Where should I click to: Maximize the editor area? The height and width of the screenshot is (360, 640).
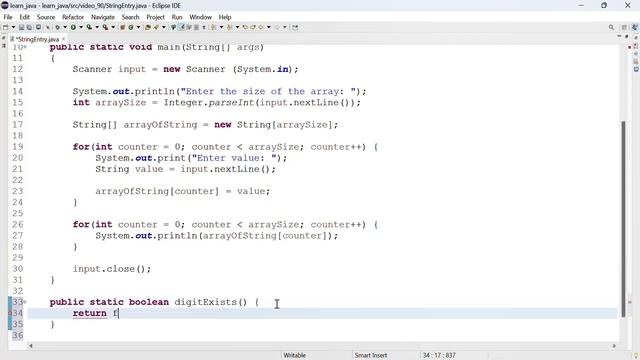click(627, 37)
